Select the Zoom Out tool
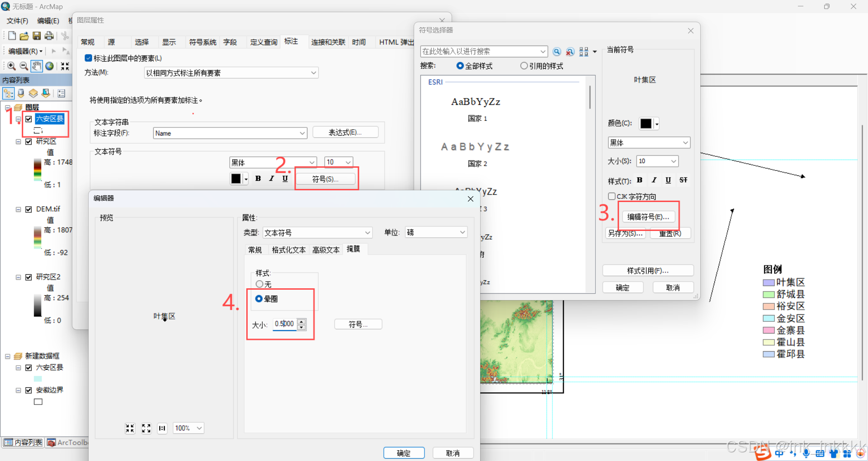Viewport: 868px width, 461px height. 24,66
